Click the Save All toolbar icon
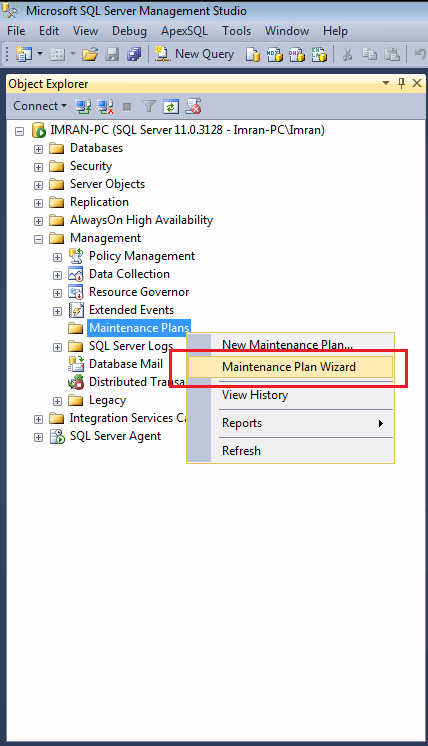This screenshot has width=428, height=746. pyautogui.click(x=134, y=54)
